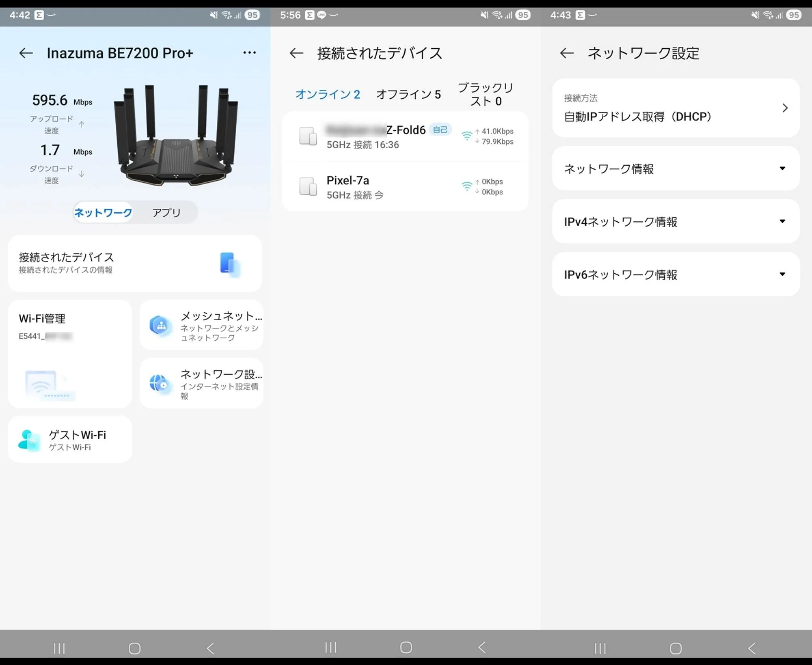
Task: Tap the connected devices phone icon
Action: (229, 264)
